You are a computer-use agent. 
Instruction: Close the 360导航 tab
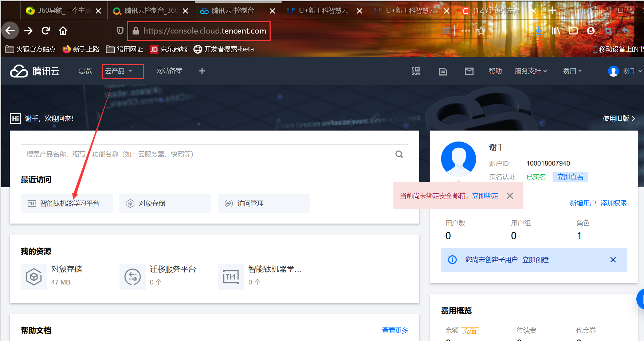tap(98, 11)
